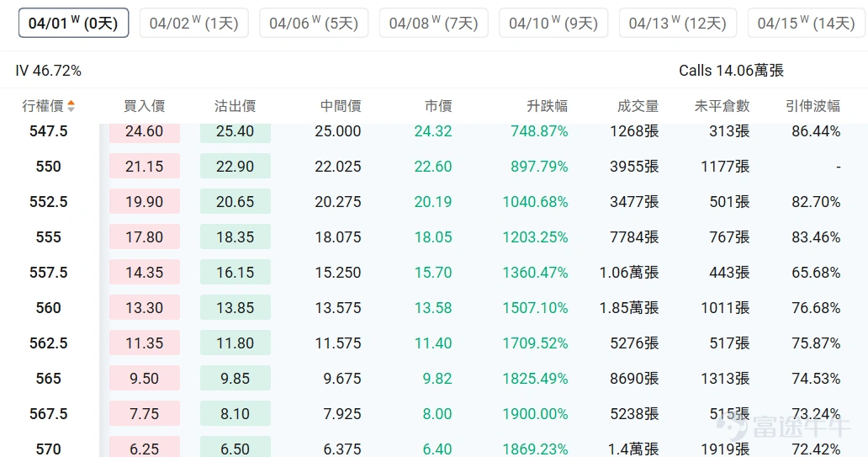Open the 04/06 (5天) expiry tab
The height and width of the screenshot is (457, 868).
point(314,23)
